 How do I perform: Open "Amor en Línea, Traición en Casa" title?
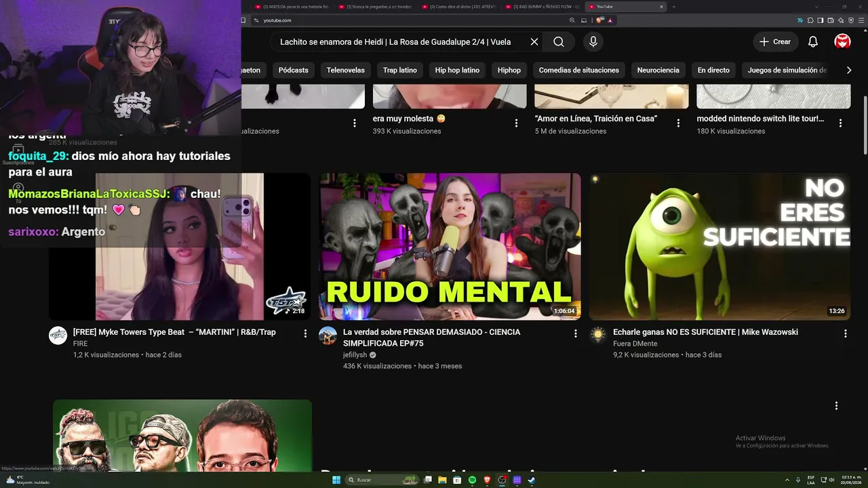click(595, 119)
